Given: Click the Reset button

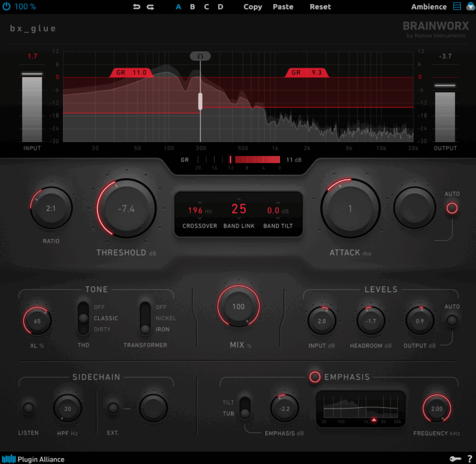Looking at the screenshot, I should 320,7.
